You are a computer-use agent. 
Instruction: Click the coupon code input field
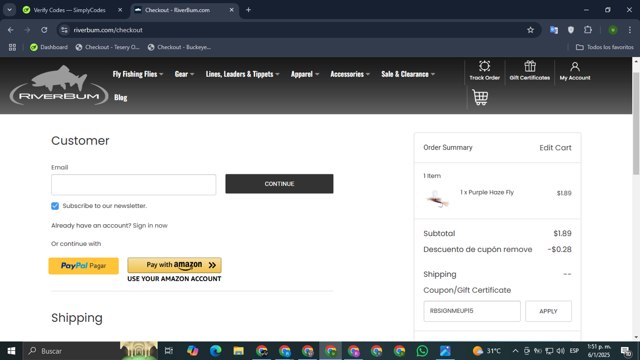click(472, 311)
